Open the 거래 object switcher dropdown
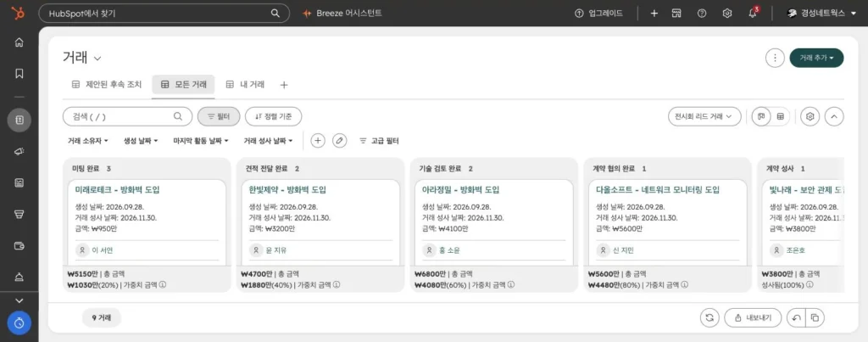The image size is (868, 342). click(82, 58)
